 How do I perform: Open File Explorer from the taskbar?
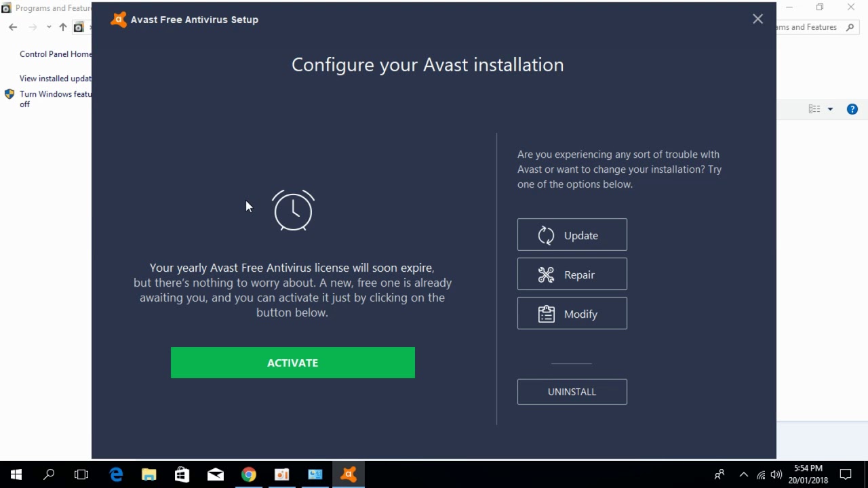pos(149,474)
